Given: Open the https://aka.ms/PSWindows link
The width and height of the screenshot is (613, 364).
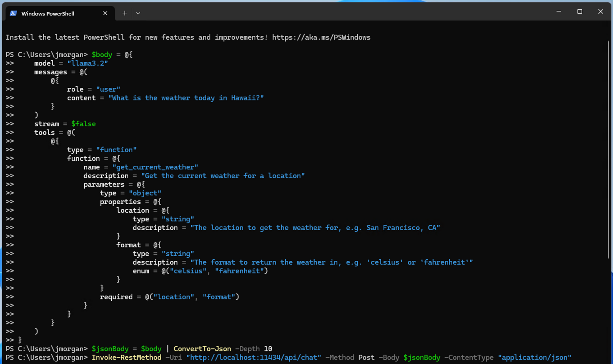Looking at the screenshot, I should [x=321, y=37].
